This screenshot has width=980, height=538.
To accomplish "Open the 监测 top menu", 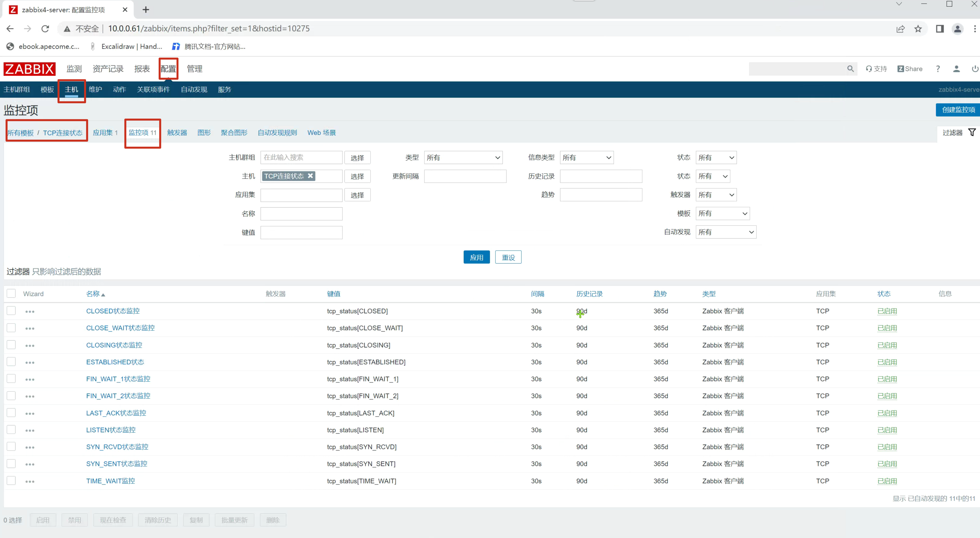I will pos(74,69).
